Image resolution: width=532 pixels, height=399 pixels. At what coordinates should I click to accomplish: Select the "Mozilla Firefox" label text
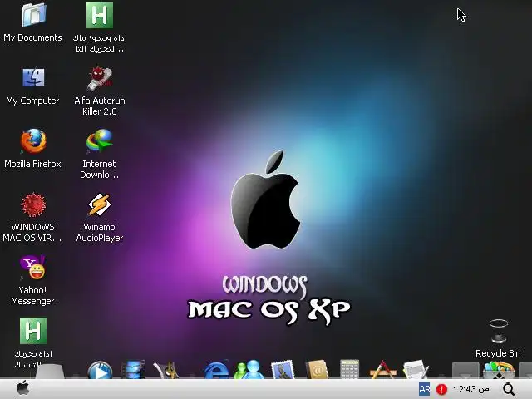(x=32, y=164)
